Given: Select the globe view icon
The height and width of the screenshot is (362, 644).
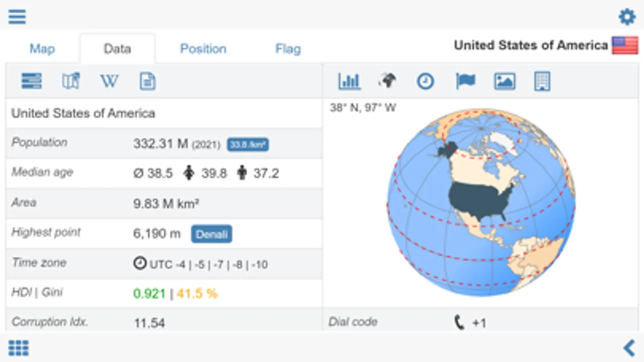Looking at the screenshot, I should pyautogui.click(x=387, y=81).
